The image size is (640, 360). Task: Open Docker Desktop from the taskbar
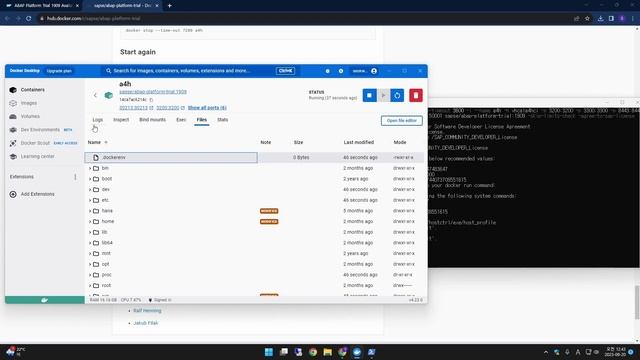(357, 352)
